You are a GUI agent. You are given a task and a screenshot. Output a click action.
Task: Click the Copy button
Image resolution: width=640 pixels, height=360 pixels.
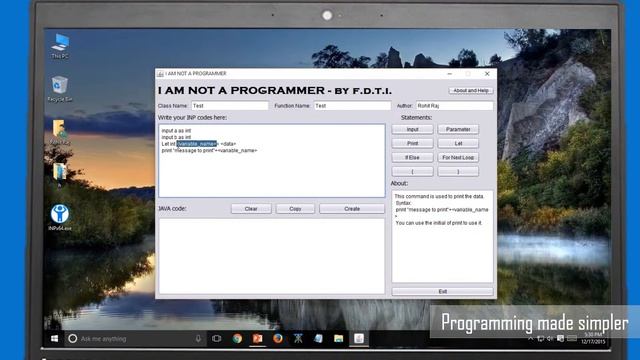click(x=295, y=209)
